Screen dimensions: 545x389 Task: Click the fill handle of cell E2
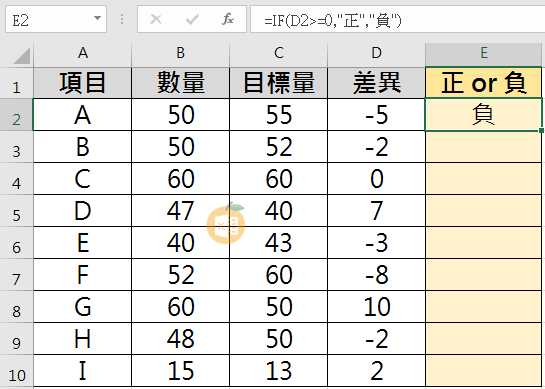click(x=541, y=131)
